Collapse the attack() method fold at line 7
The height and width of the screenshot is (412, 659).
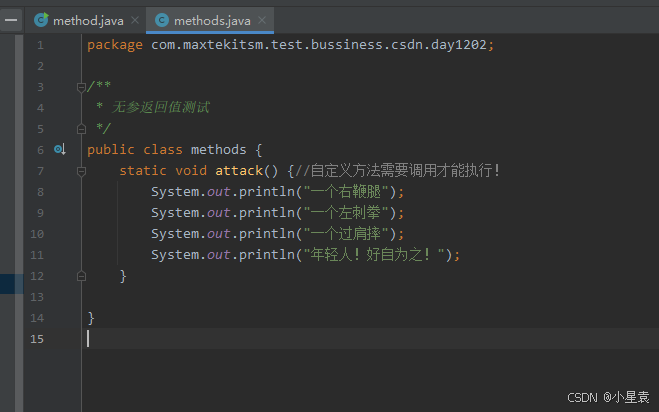click(82, 171)
